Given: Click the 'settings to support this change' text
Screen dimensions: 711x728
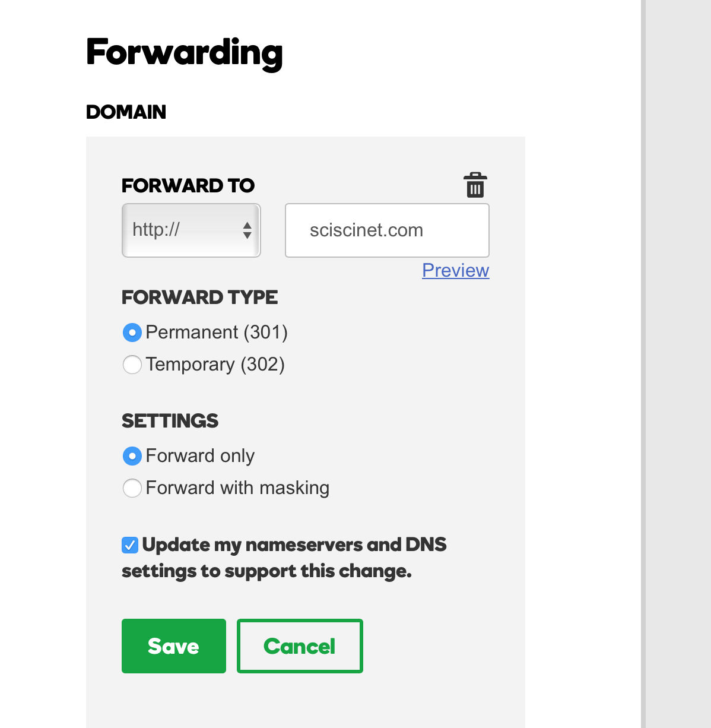Looking at the screenshot, I should pos(266,571).
